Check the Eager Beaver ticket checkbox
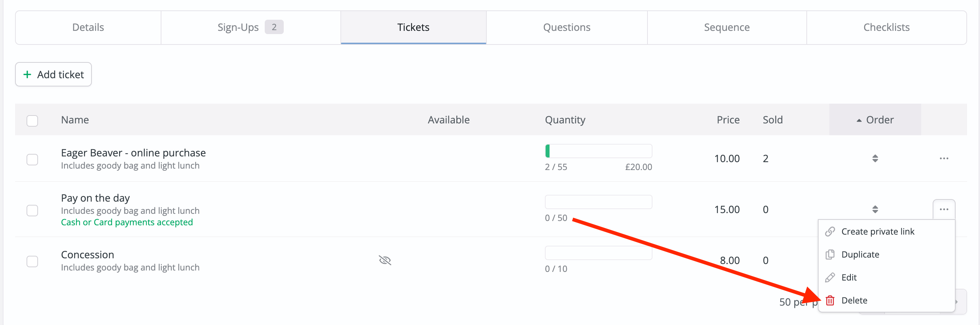 point(32,160)
